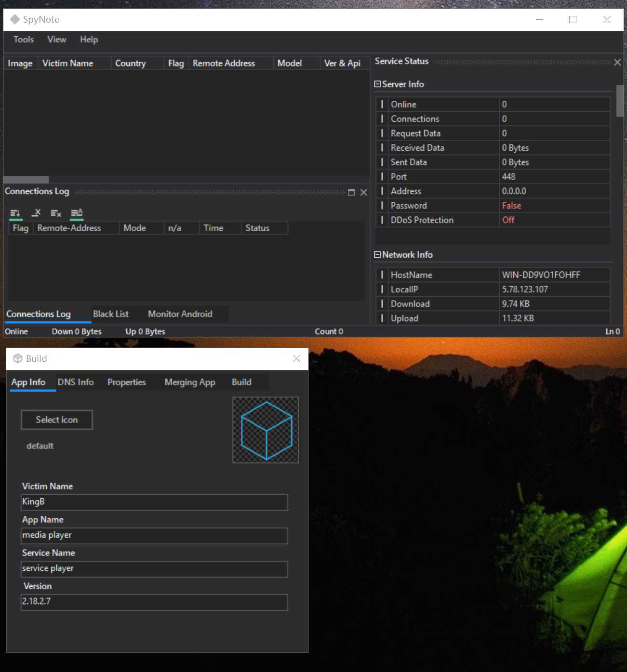The height and width of the screenshot is (672, 627).
Task: Click the lines-with-A icon in the log toolbar
Action: click(77, 213)
